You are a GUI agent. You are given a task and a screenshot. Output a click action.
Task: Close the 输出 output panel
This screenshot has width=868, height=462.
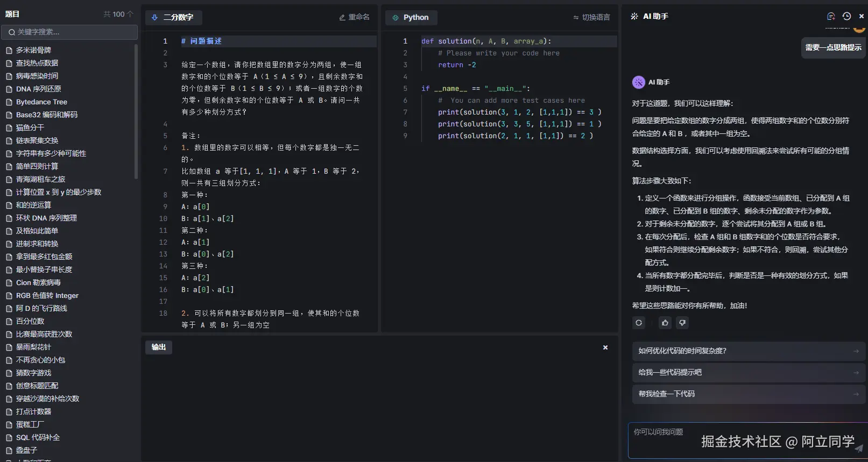[x=605, y=347]
